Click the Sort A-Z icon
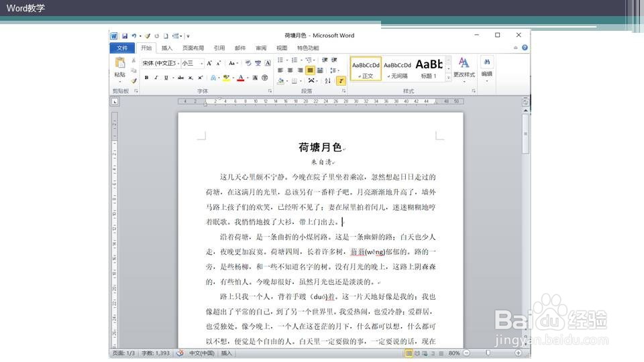This screenshot has height=362, width=644. point(328,81)
